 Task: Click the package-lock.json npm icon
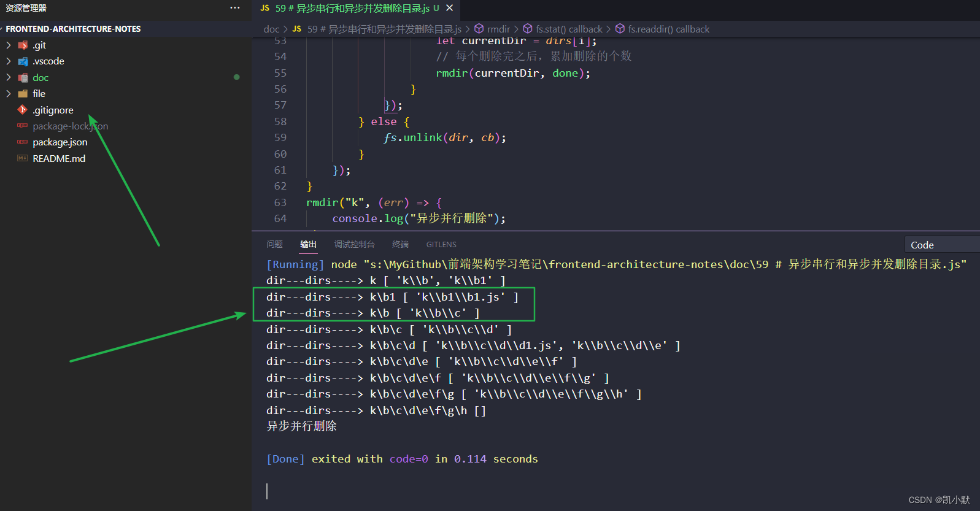click(23, 126)
